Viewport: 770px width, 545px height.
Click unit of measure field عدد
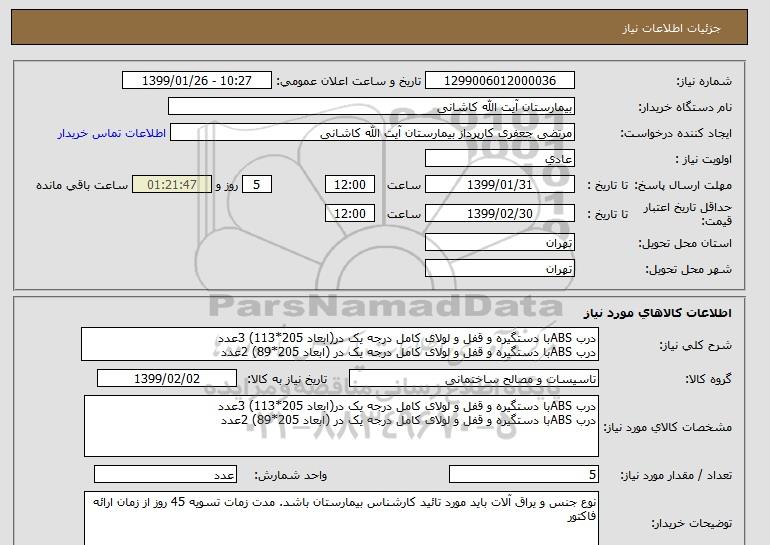click(165, 475)
